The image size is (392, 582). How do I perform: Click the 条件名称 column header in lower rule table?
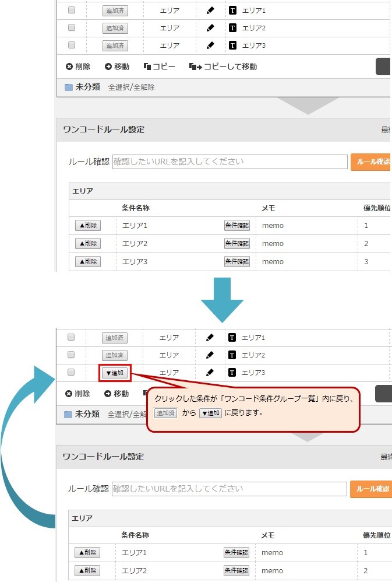pyautogui.click(x=135, y=535)
